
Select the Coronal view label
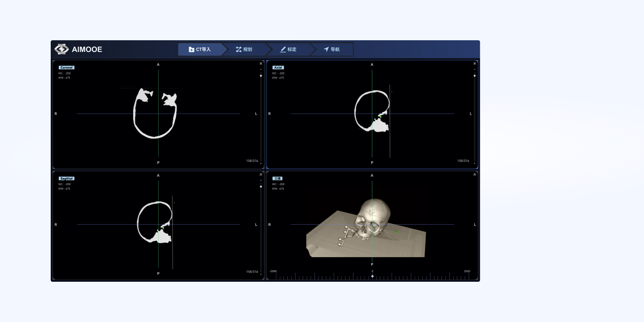tap(66, 68)
